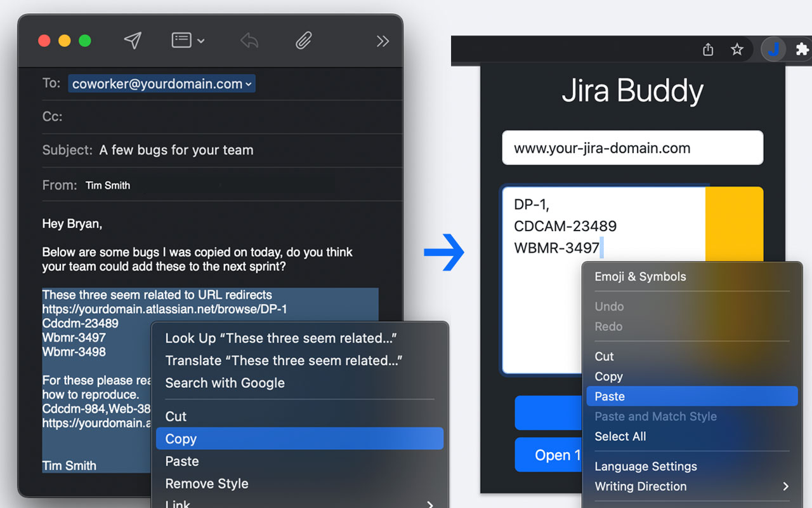Click the blue 'Open 1' button
The image size is (812, 508).
click(548, 455)
